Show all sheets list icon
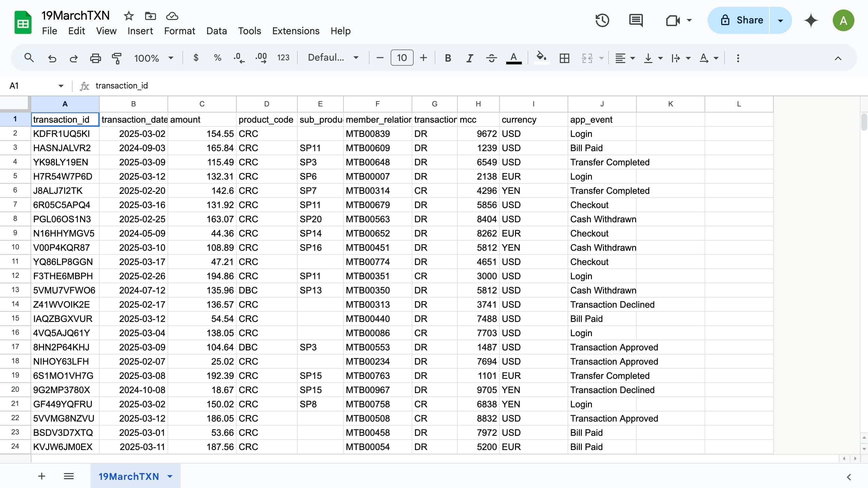 69,476
